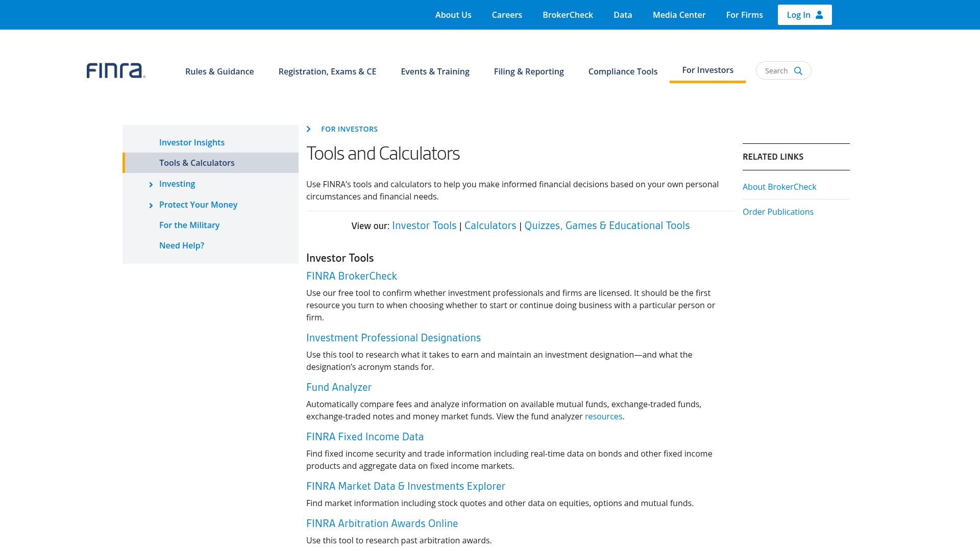Click the FINRA logo
The width and height of the screenshot is (980, 551).
click(116, 71)
